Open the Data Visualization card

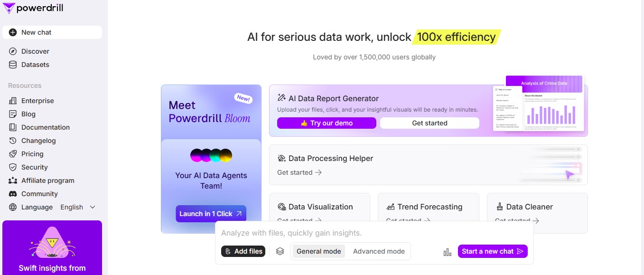click(x=319, y=207)
